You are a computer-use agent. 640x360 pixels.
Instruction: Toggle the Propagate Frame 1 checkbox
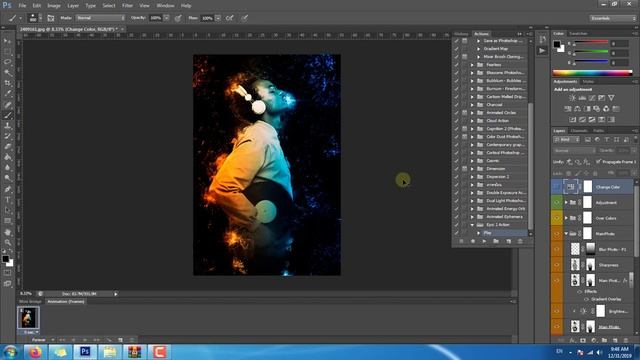click(598, 162)
